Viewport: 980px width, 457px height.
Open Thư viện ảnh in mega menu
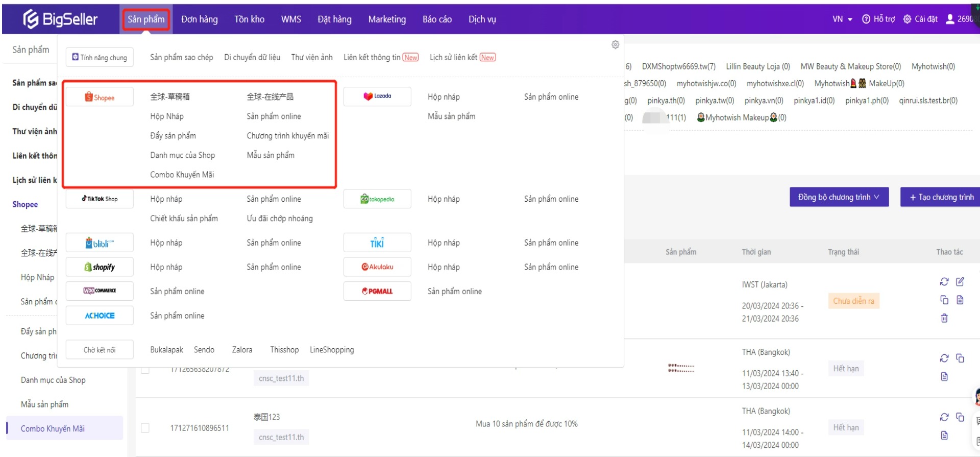(312, 57)
